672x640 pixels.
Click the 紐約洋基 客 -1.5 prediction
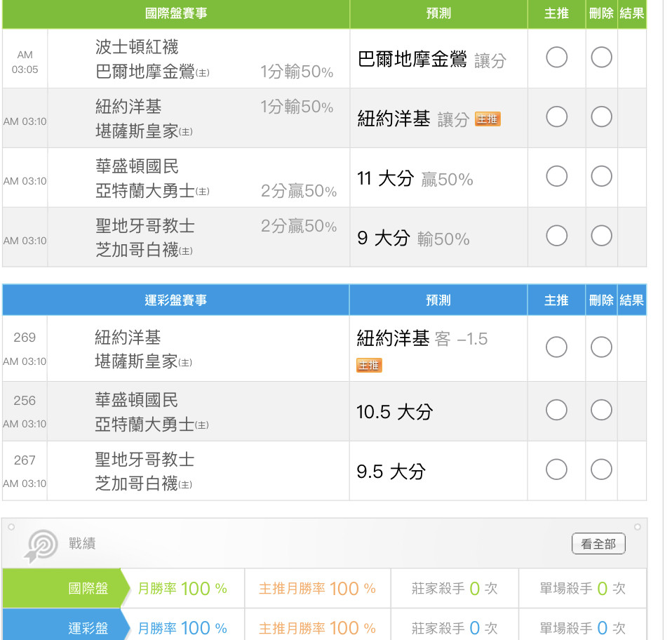coord(422,339)
